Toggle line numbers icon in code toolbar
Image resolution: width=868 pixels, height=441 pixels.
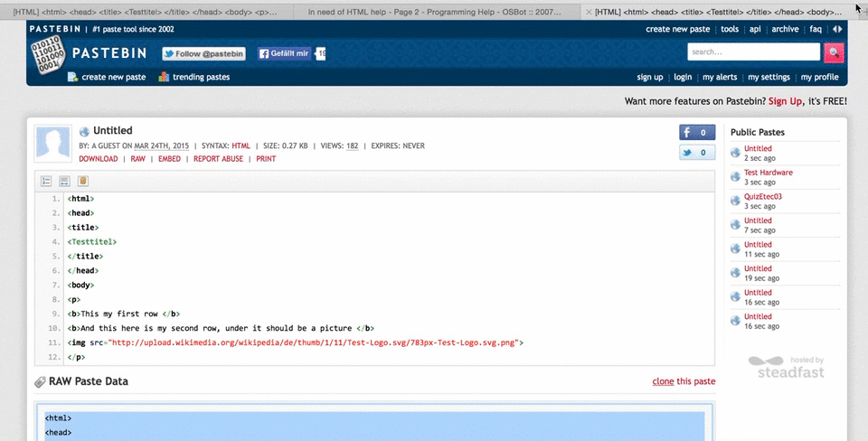click(46, 181)
